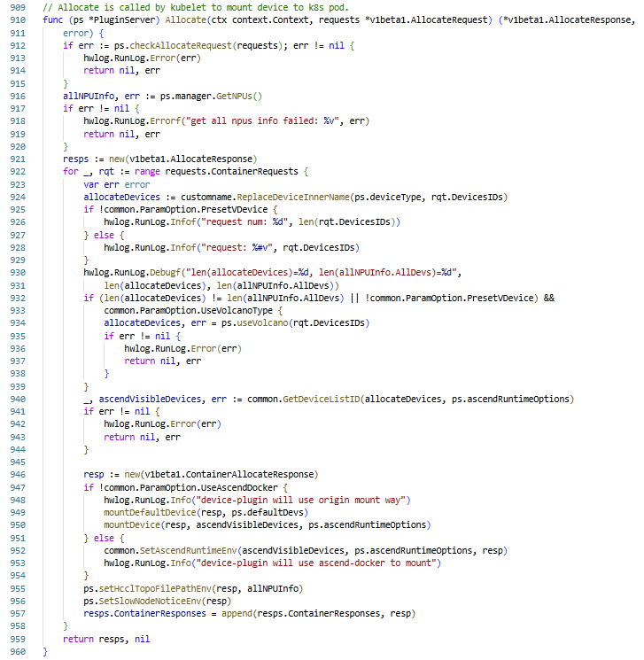This screenshot has height=660, width=644.
Task: Click the string 'request: %#v'
Action: click(237, 247)
